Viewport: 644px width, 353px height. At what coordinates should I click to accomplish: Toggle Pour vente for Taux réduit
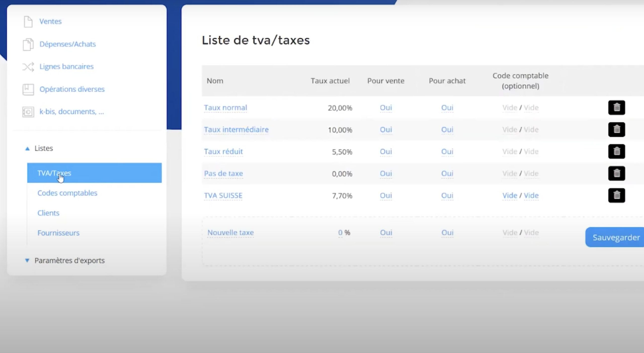point(386,152)
